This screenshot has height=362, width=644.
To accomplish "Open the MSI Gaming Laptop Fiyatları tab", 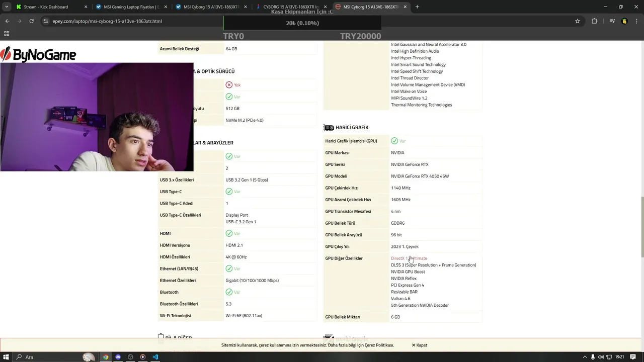I will [x=131, y=7].
